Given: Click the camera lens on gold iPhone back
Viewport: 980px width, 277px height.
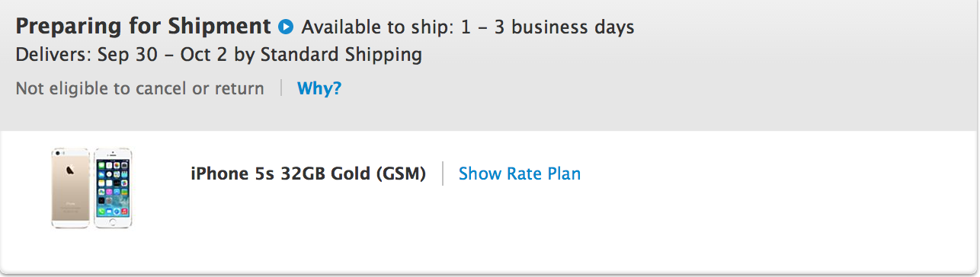Looking at the screenshot, I should point(58,154).
